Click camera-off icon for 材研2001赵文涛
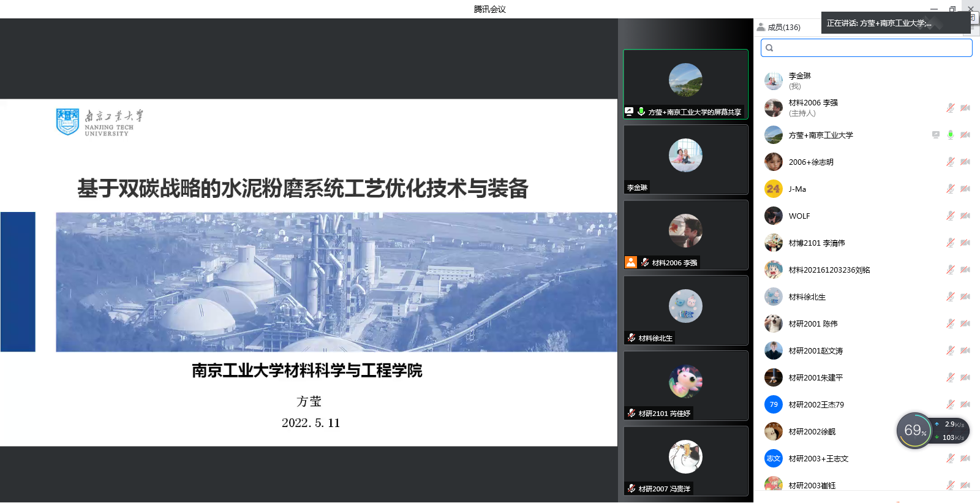This screenshot has width=980, height=503. tap(965, 350)
